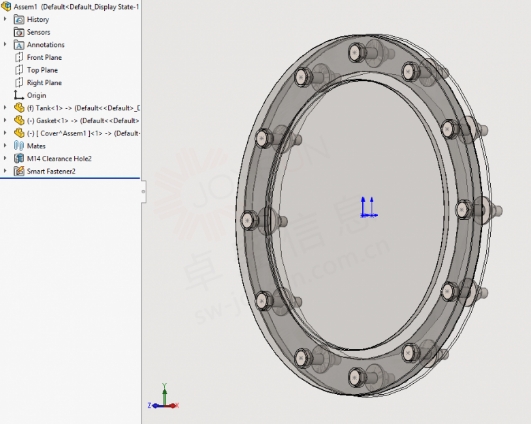Select the 'Top Plane' label
Viewport: 531px width, 424px height.
click(x=42, y=70)
